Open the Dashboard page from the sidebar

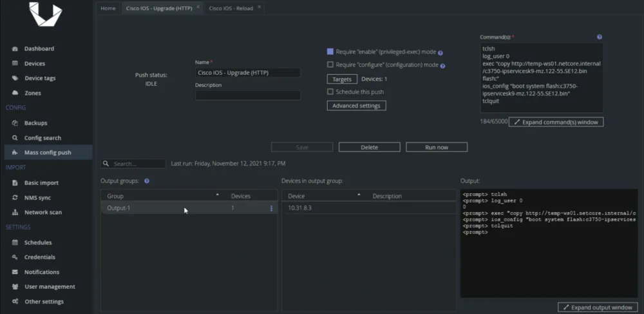[x=39, y=48]
